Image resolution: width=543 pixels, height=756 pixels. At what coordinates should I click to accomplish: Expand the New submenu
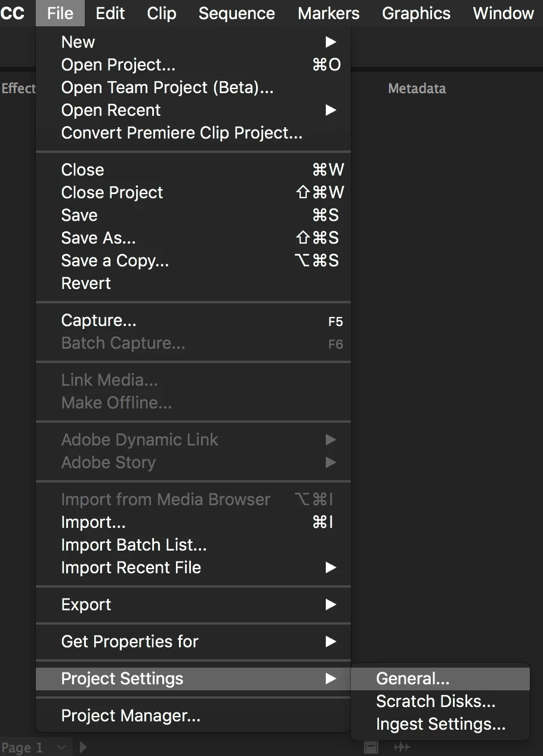click(193, 42)
